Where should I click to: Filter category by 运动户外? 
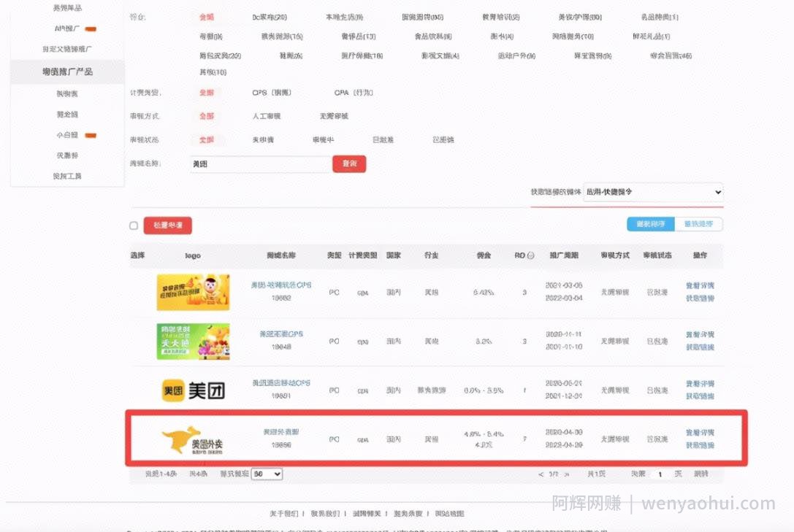[x=516, y=55]
